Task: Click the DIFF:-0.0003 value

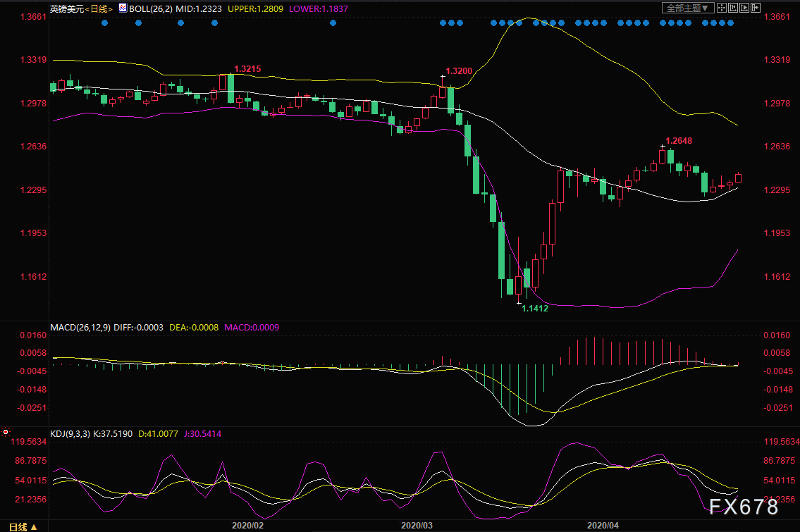Action: (138, 328)
